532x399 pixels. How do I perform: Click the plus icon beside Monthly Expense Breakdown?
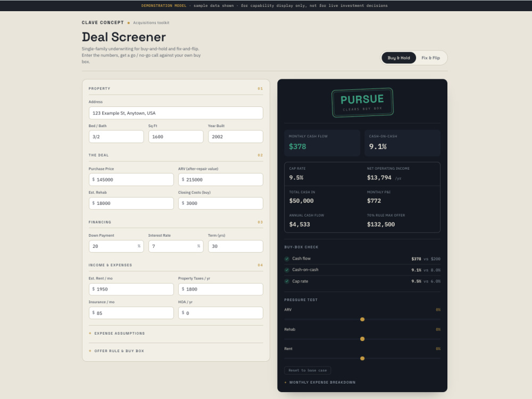click(285, 383)
